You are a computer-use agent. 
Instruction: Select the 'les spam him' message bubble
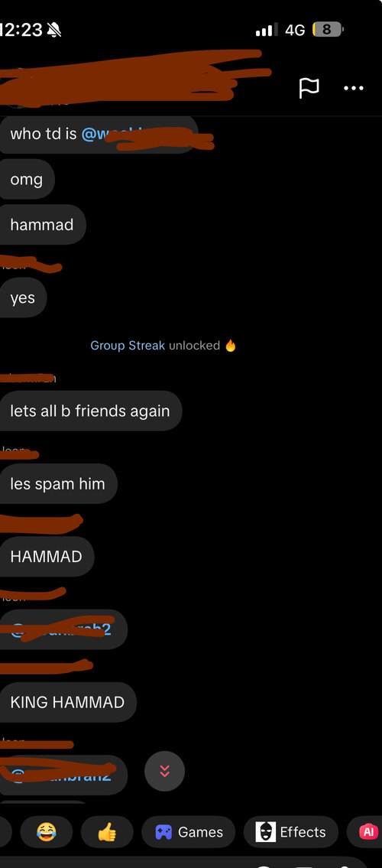[x=57, y=484]
